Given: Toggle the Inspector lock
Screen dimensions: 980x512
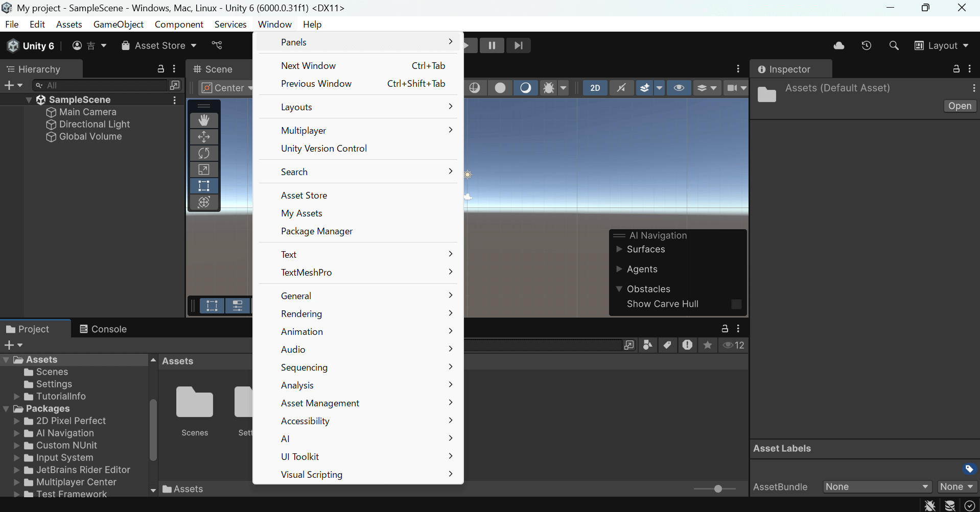Looking at the screenshot, I should pyautogui.click(x=956, y=69).
